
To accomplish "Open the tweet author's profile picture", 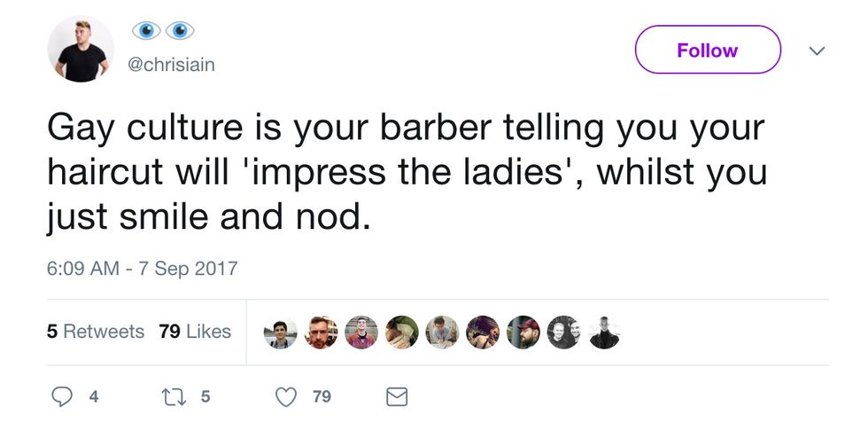I will click(x=81, y=50).
